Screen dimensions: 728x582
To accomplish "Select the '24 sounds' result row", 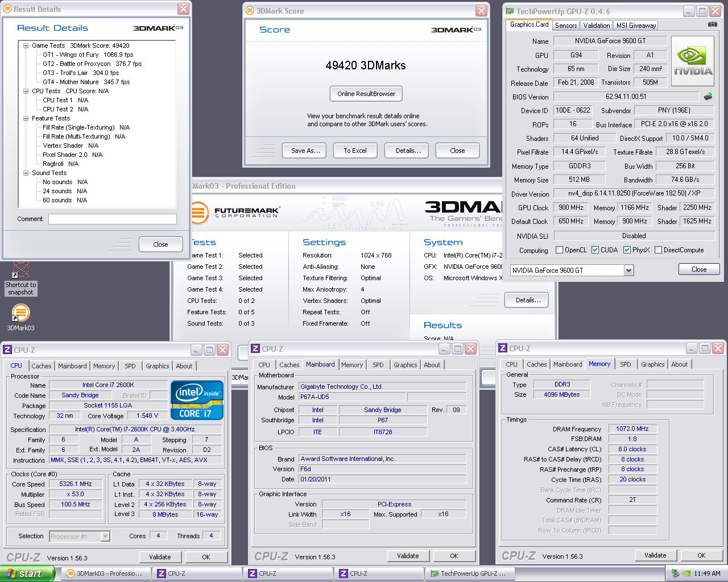I will [65, 191].
